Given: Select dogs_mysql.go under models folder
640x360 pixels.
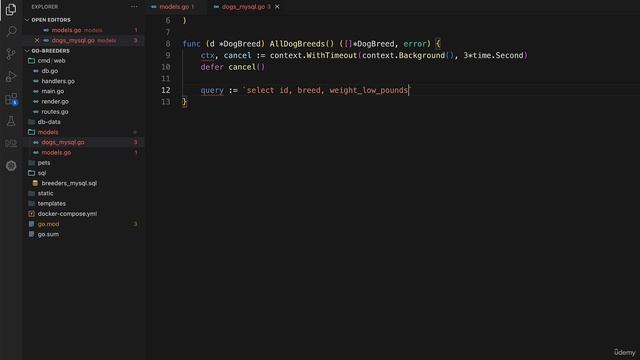Looking at the screenshot, I should (62, 142).
